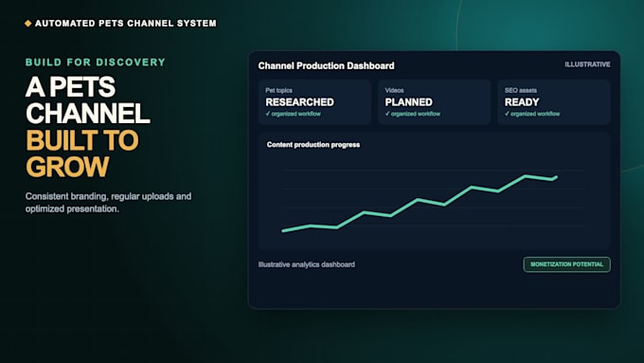Click the orange diamond icon in header
The height and width of the screenshot is (363, 644).
tap(27, 24)
